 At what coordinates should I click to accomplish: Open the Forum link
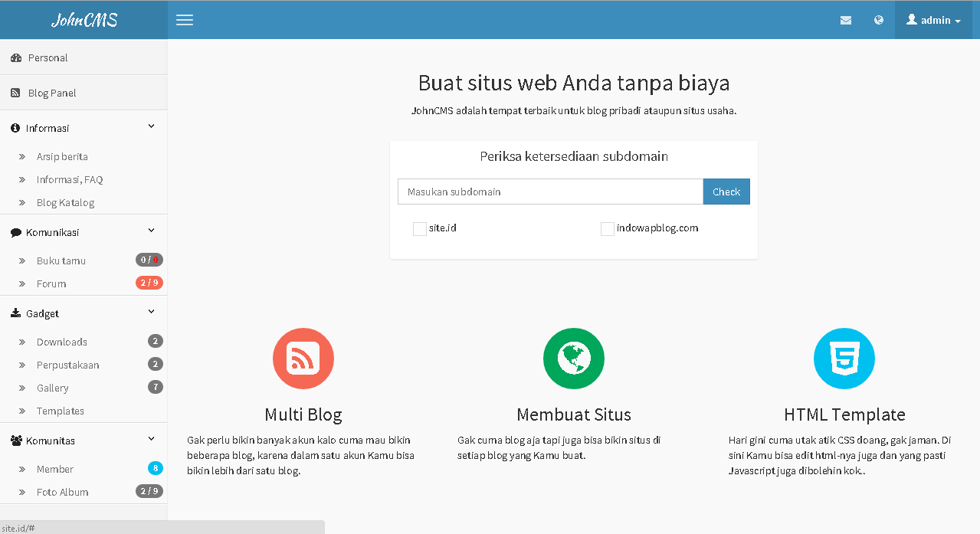coord(51,283)
